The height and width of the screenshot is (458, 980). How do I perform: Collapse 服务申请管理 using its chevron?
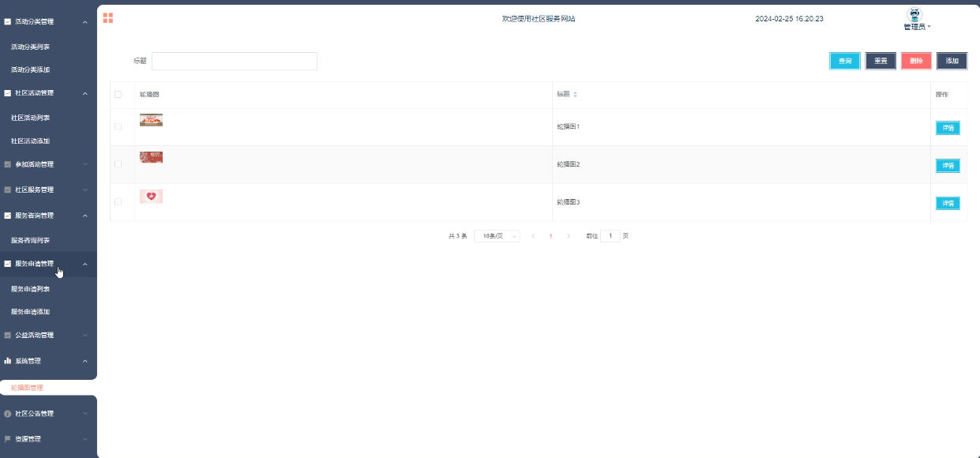85,265
